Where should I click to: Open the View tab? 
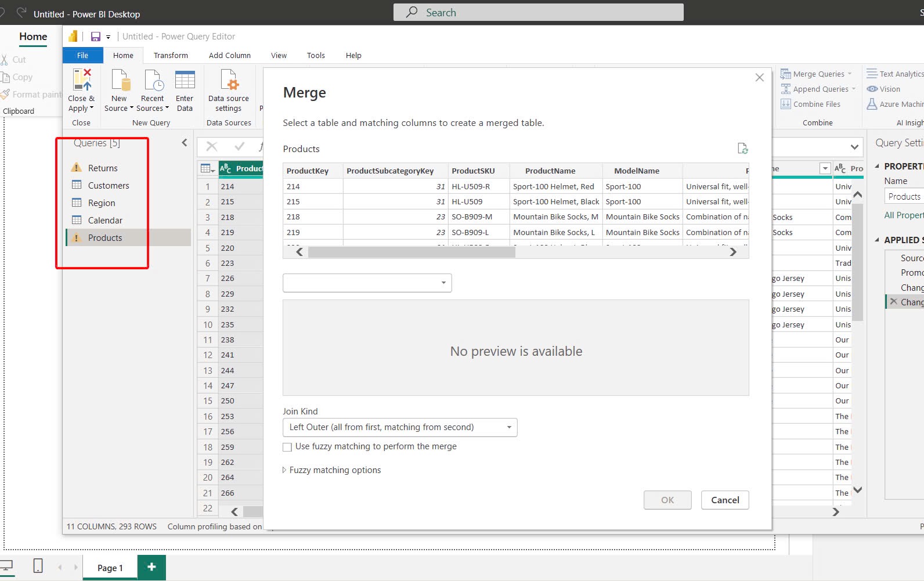tap(279, 55)
